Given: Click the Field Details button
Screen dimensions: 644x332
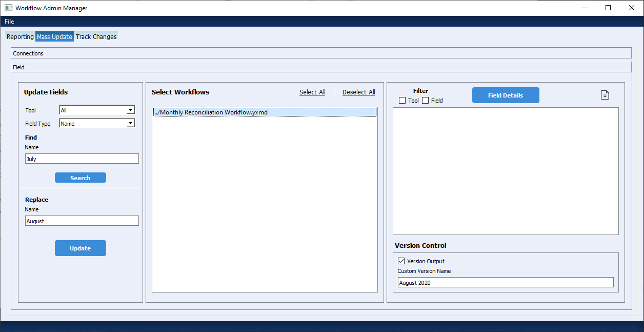Looking at the screenshot, I should [x=506, y=95].
